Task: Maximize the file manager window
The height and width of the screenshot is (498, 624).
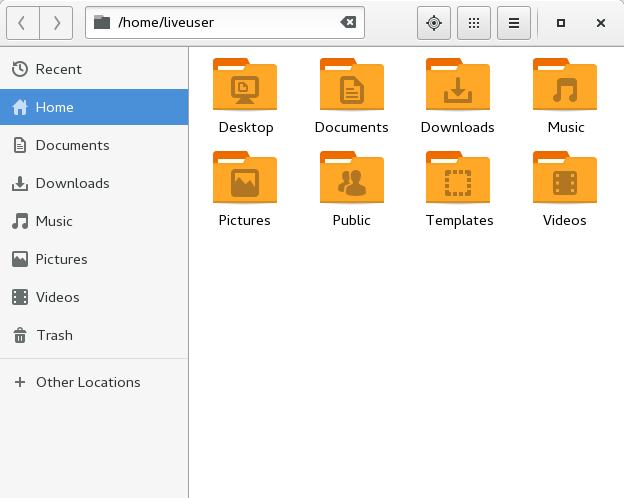Action: (x=561, y=23)
